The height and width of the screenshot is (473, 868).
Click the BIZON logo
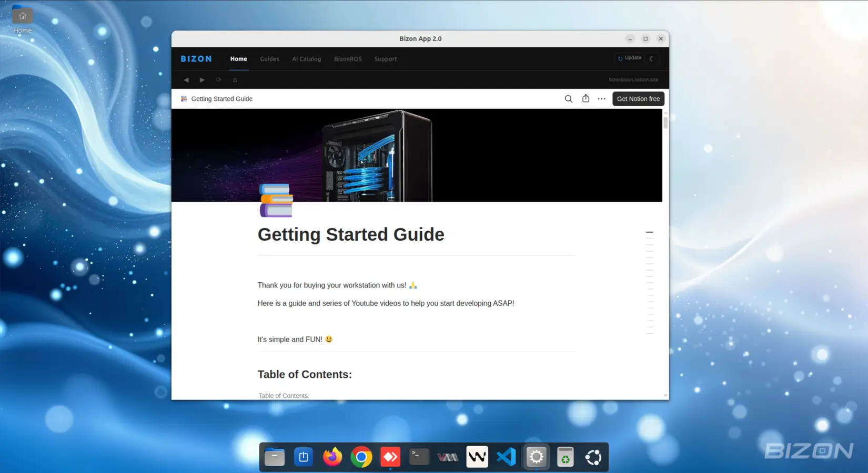coord(196,58)
